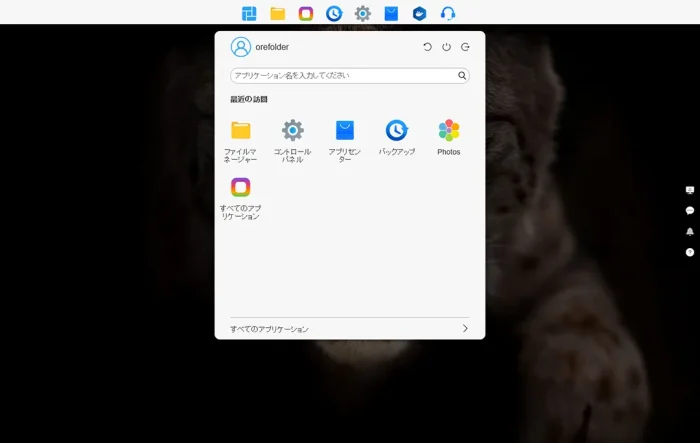
Task: Click the application name search field
Action: point(342,75)
